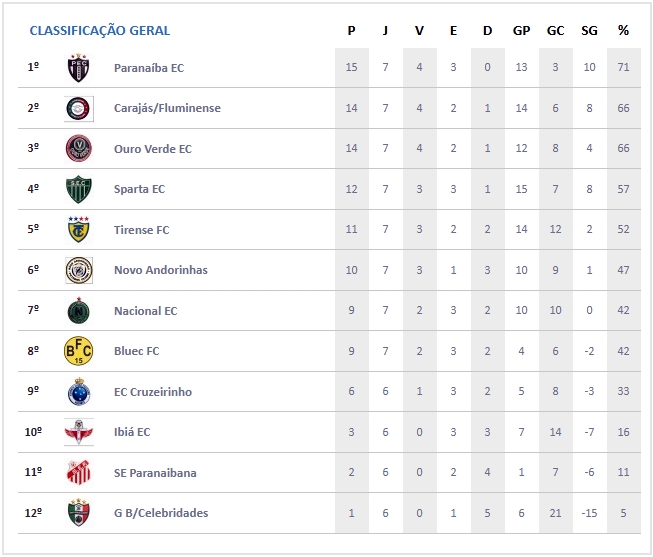The image size is (653, 557).
Task: Click the Classificação Geral heading
Action: [100, 31]
